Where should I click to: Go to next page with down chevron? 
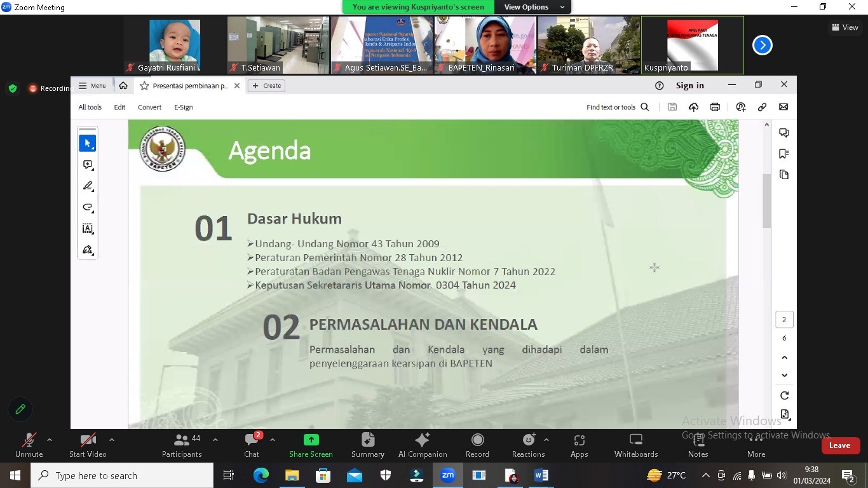tap(784, 376)
